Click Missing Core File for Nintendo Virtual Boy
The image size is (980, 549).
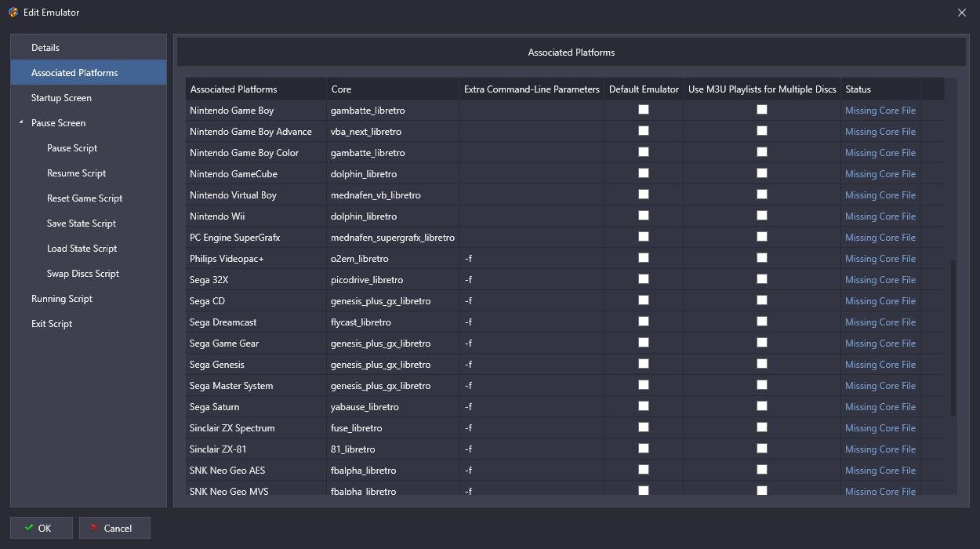tap(880, 195)
